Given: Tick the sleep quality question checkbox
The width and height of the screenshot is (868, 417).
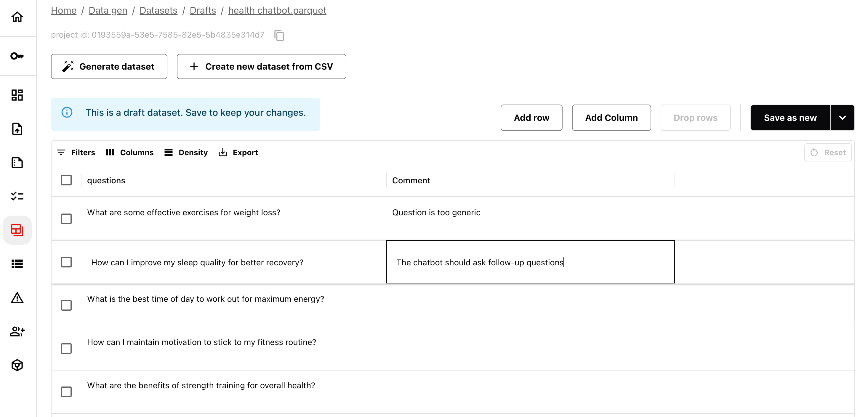Looking at the screenshot, I should [66, 262].
